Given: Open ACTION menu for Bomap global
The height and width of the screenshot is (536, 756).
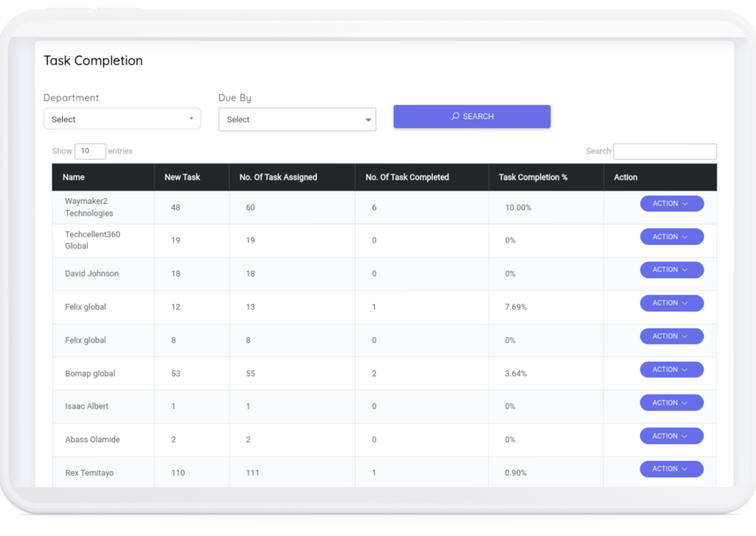Looking at the screenshot, I should [x=672, y=369].
